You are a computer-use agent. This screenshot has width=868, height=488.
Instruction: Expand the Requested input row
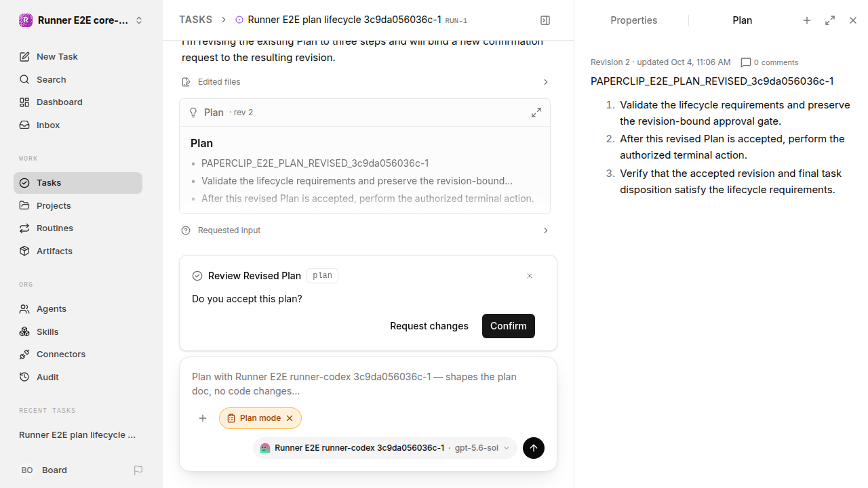pos(365,230)
